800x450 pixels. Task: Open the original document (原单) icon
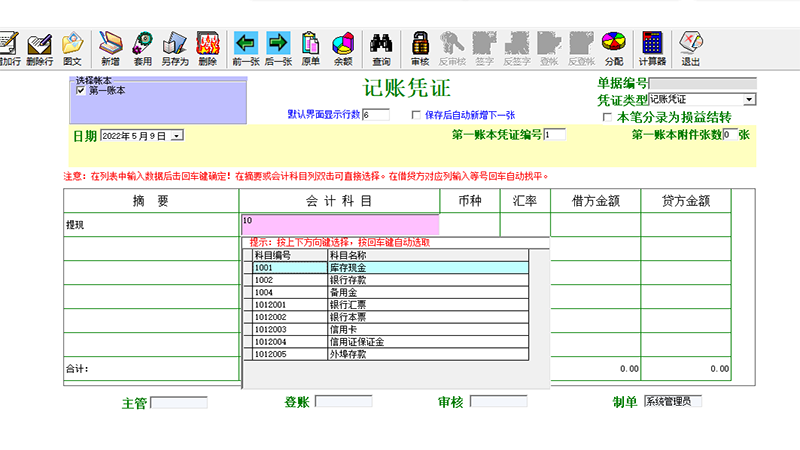[x=310, y=48]
